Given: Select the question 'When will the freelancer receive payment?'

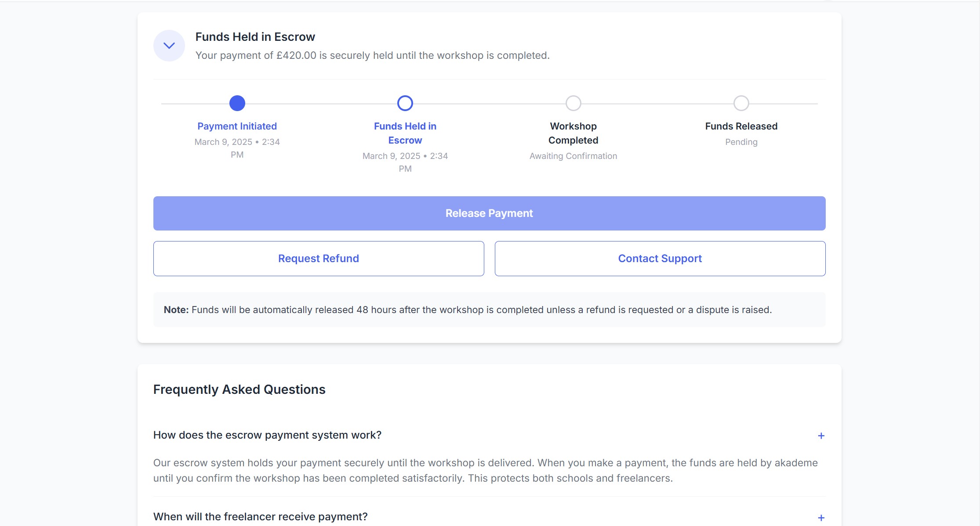Looking at the screenshot, I should 260,517.
